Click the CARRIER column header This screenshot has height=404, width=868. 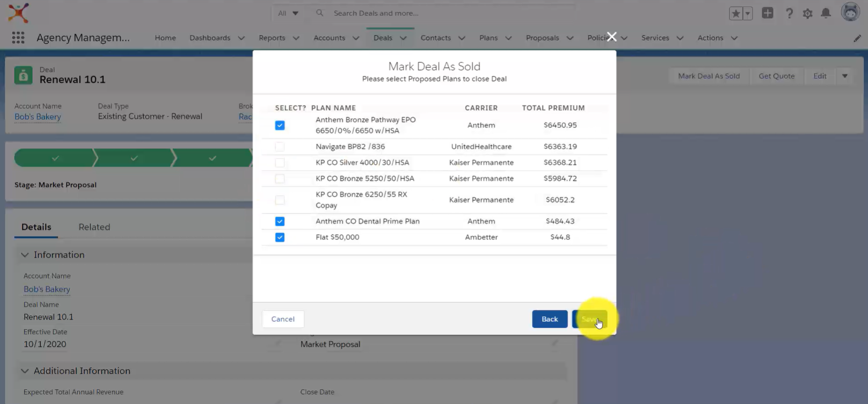481,108
